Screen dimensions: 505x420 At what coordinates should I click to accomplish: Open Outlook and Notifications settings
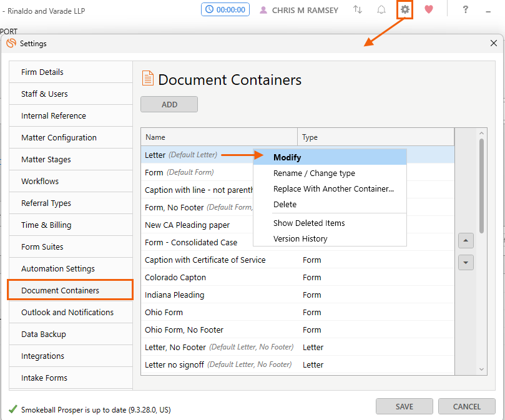point(71,313)
